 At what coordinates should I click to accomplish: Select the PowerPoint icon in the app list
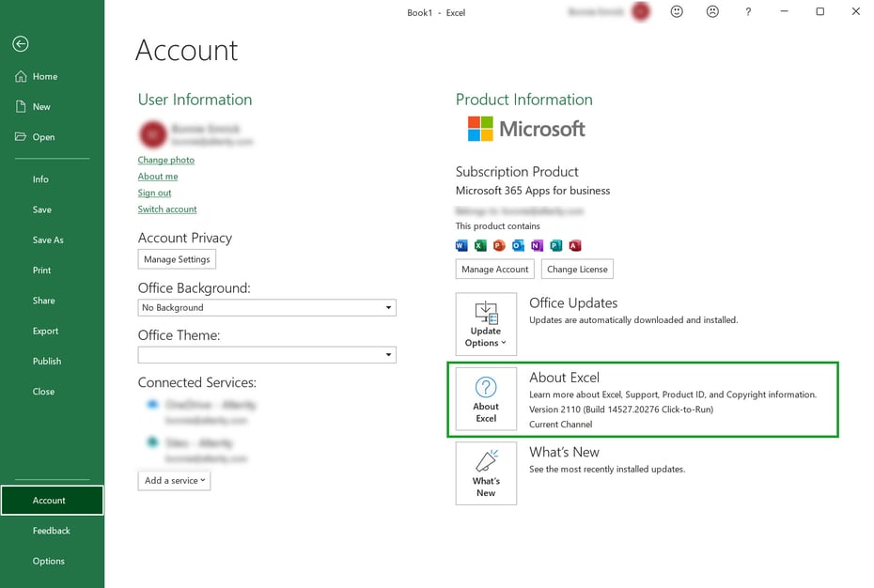[x=498, y=245]
